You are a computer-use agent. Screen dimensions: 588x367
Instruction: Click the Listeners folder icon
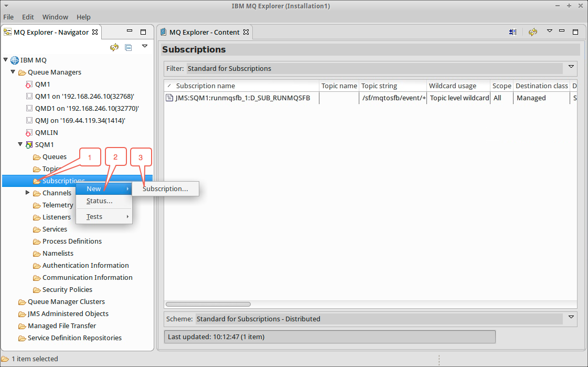click(37, 217)
